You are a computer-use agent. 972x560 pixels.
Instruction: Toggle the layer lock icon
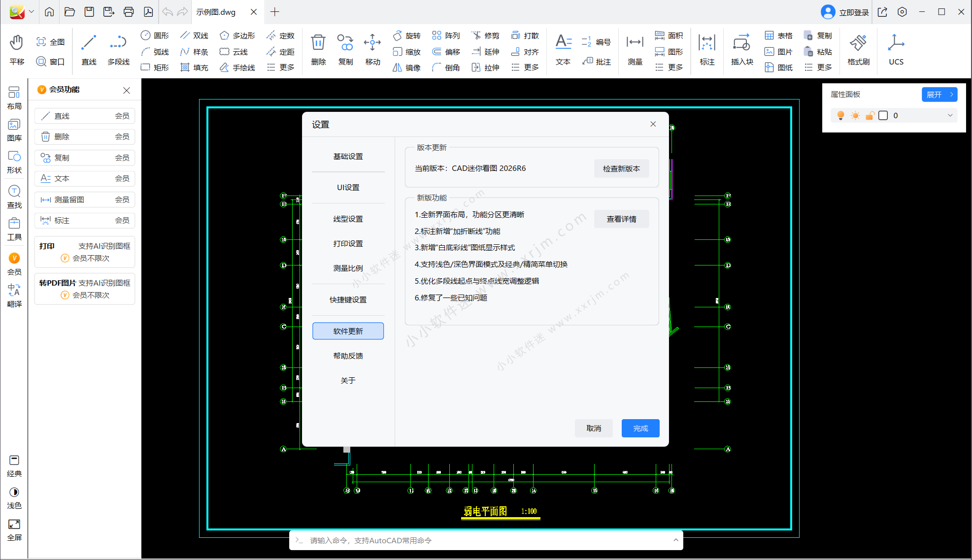[x=870, y=115]
